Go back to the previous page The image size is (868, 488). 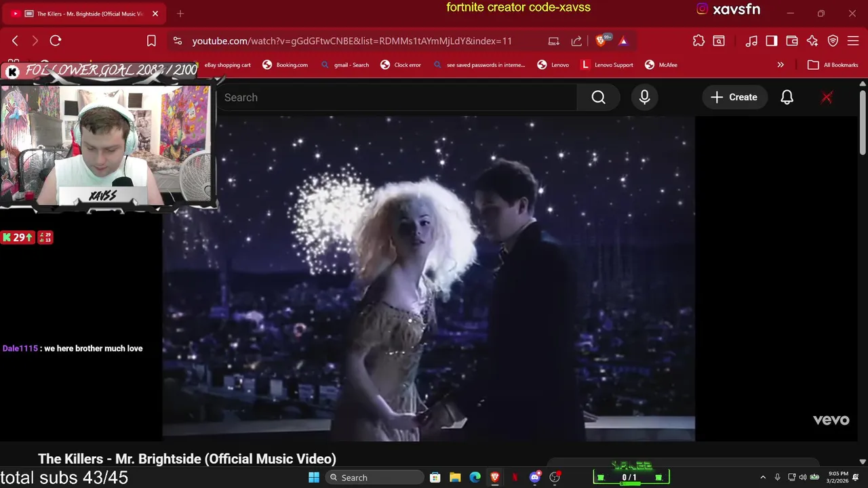[x=15, y=41]
